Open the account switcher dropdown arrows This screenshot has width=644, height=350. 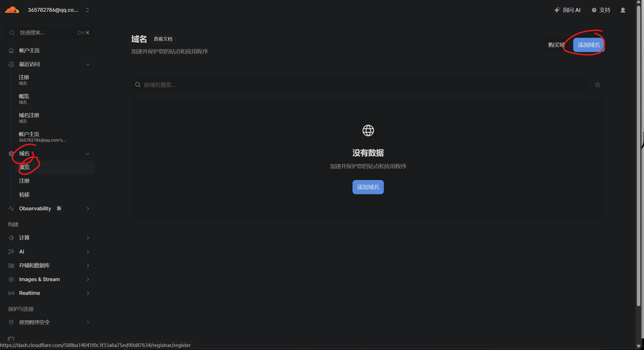[x=87, y=10]
